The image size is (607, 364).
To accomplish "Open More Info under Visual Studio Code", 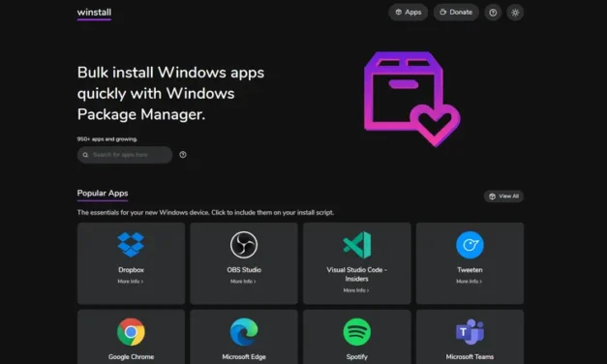I will 356,290.
